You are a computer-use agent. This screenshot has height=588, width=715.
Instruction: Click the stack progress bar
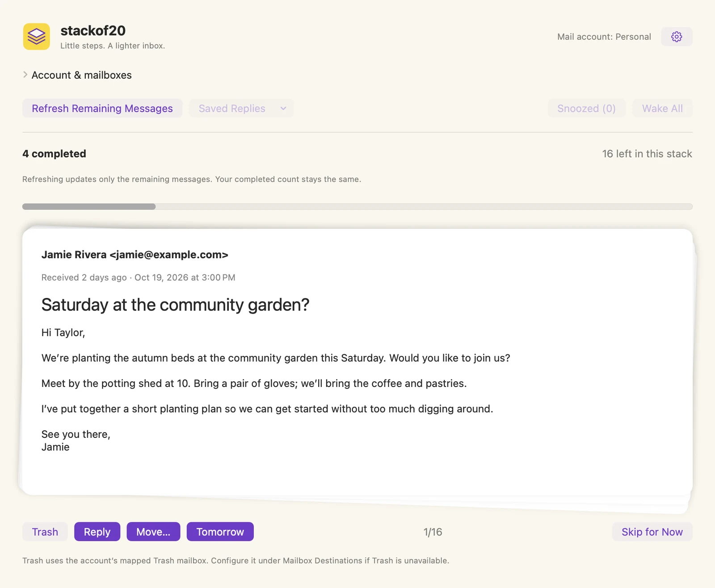pos(357,206)
